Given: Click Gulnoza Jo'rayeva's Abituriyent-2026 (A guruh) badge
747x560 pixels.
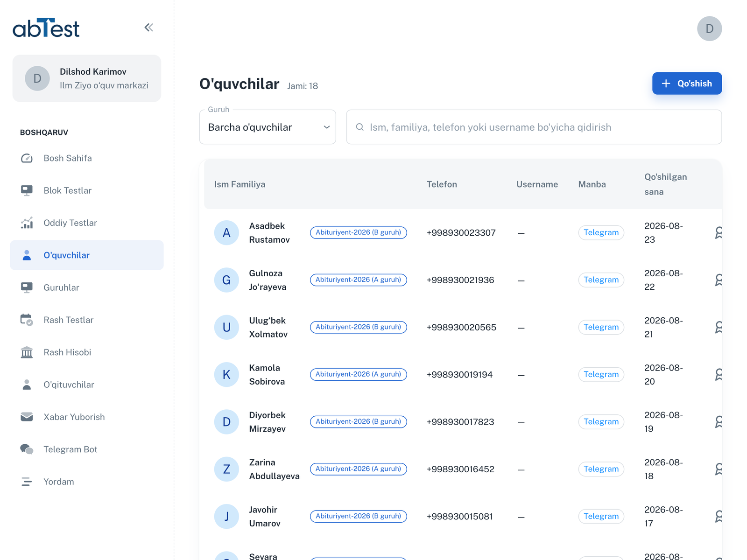Looking at the screenshot, I should [x=359, y=280].
